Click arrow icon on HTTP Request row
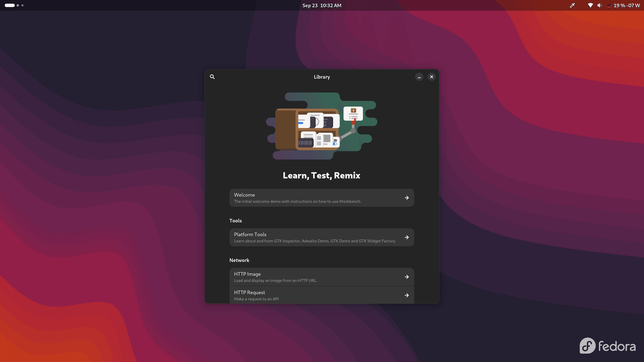The image size is (644, 362). click(407, 295)
